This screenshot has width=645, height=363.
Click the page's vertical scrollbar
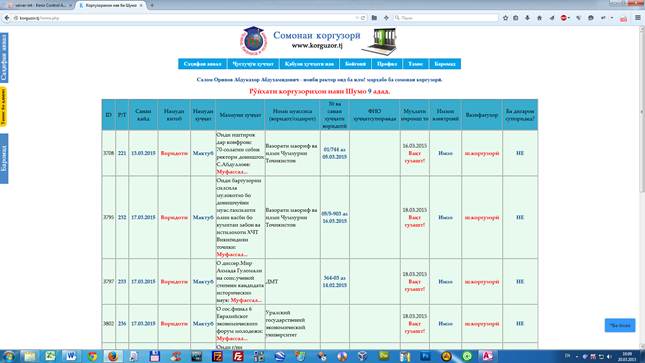[x=642, y=187]
